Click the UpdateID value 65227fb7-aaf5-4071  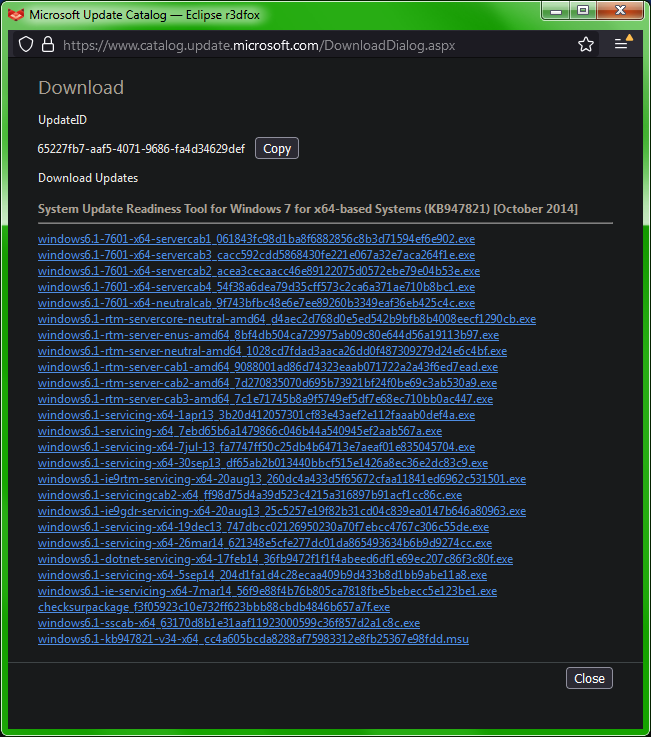pyautogui.click(x=141, y=149)
